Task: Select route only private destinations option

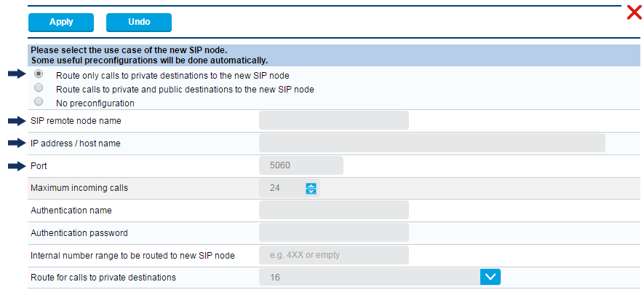Action: [x=39, y=74]
